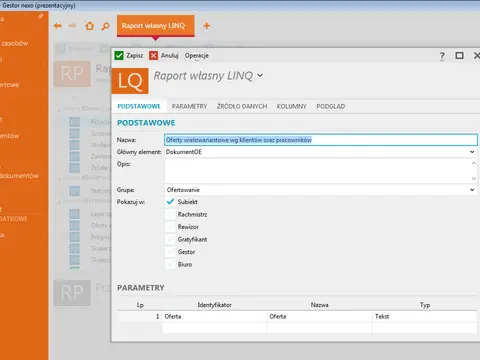
Task: Switch to the PARAMETRY tab
Action: (x=189, y=106)
